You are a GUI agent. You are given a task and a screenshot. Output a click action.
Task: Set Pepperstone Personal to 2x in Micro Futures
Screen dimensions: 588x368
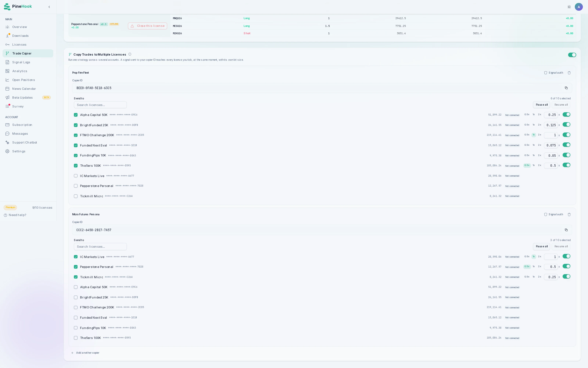pyautogui.click(x=539, y=266)
